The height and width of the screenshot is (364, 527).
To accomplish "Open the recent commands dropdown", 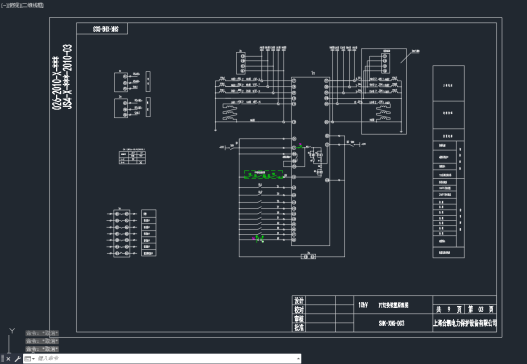I will pos(30,359).
